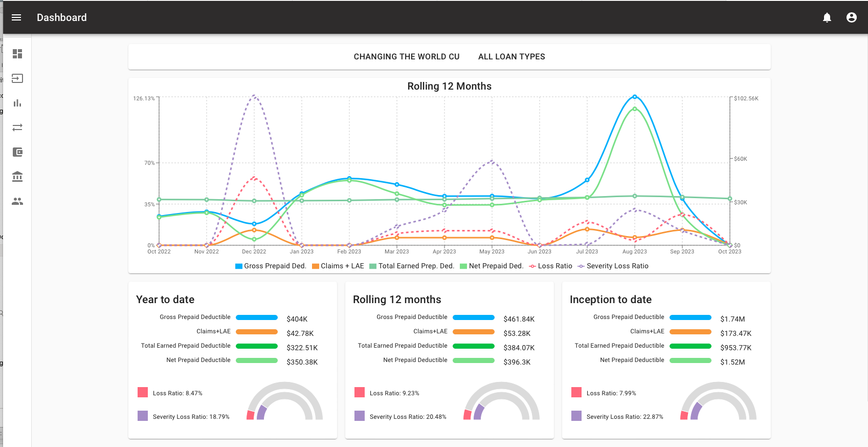Viewport: 868px width, 447px height.
Task: Open the bar chart reports icon
Action: [x=17, y=103]
